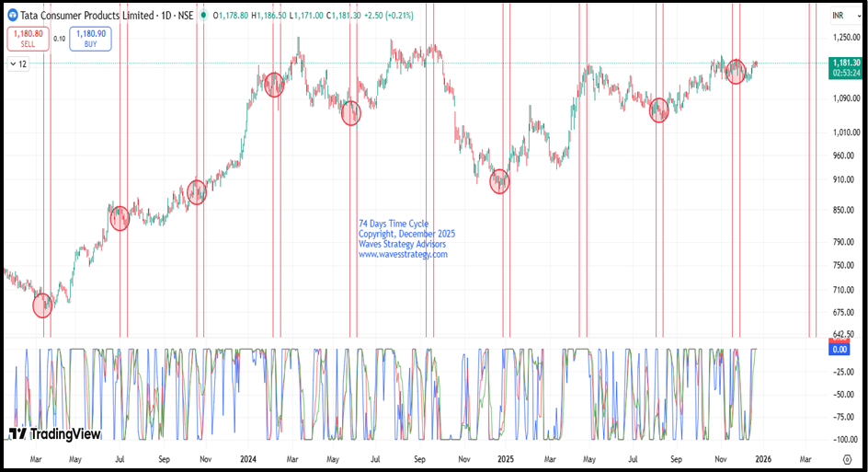The width and height of the screenshot is (868, 472).
Task: Click the TradingView logo
Action: 55,433
